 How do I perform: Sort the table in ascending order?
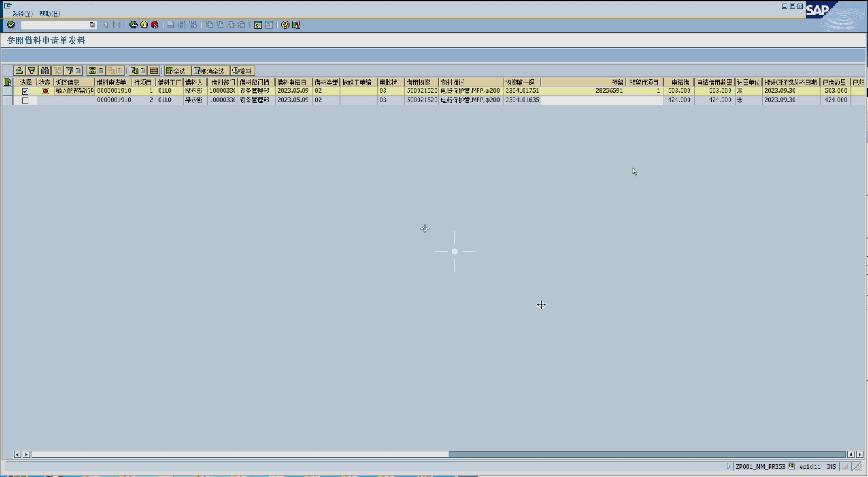click(x=19, y=71)
